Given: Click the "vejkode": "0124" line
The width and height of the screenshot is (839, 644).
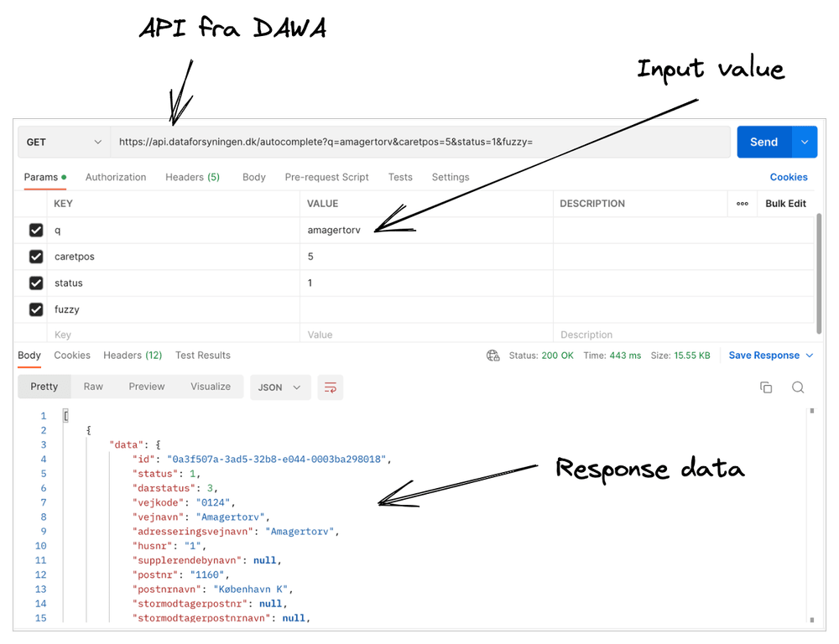Looking at the screenshot, I should tap(184, 503).
